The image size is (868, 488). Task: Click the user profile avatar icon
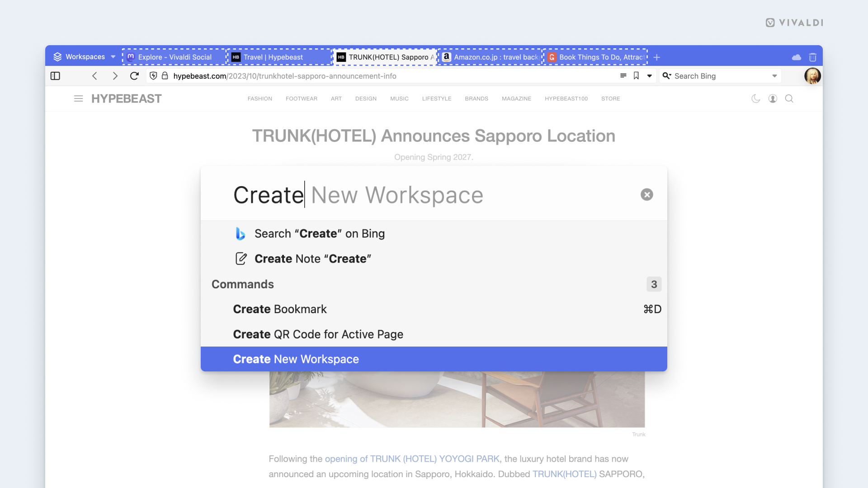tap(812, 75)
